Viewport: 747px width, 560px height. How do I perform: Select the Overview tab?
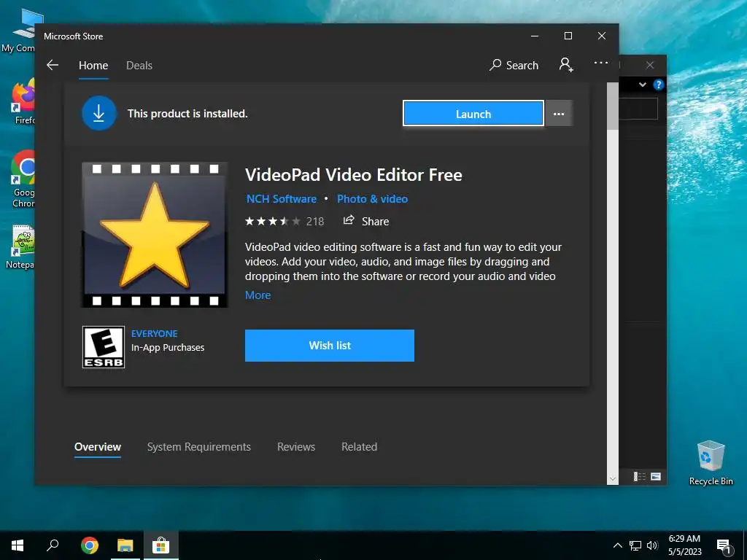tap(98, 447)
